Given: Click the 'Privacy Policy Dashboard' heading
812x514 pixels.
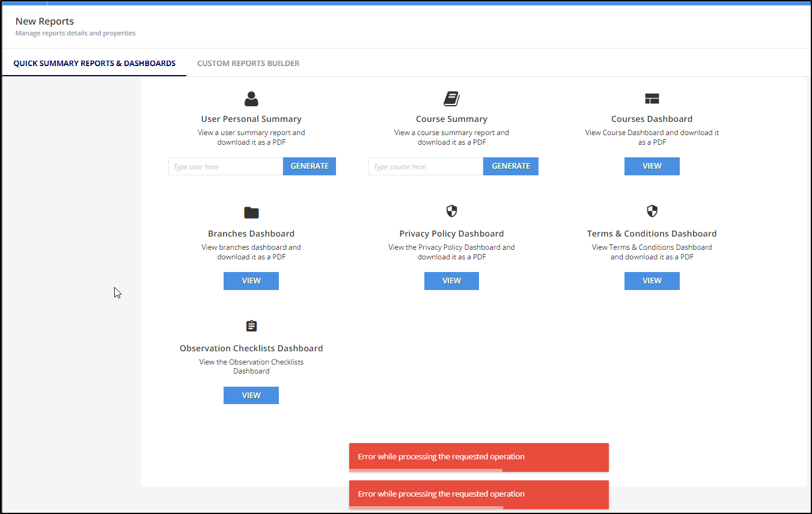Looking at the screenshot, I should point(451,234).
